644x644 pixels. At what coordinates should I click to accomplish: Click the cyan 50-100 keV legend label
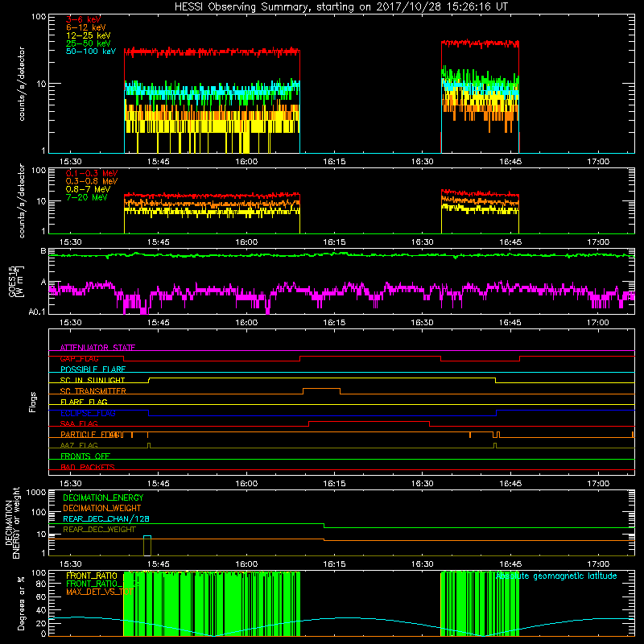pyautogui.click(x=91, y=52)
